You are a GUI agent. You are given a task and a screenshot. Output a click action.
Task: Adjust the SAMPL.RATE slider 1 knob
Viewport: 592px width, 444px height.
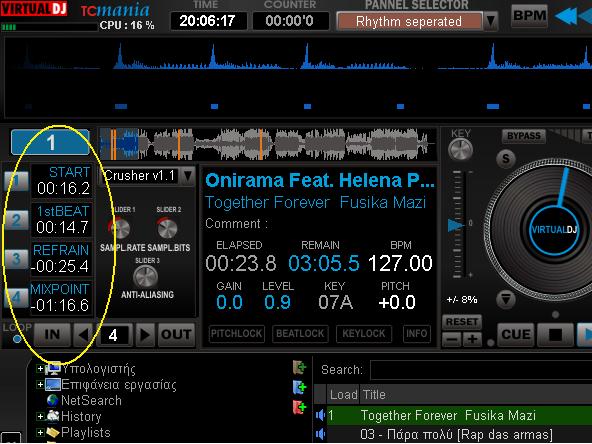[121, 228]
